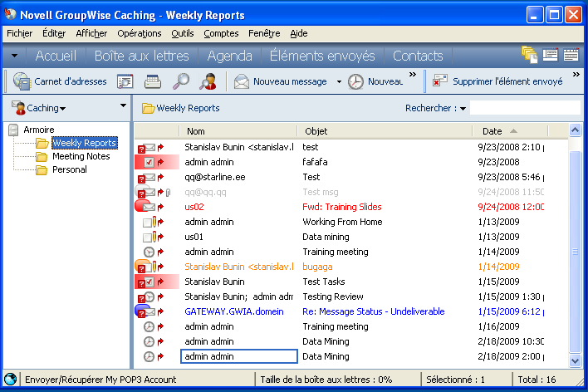Toggle the checkbox on the 'Working From Home' row
The height and width of the screenshot is (392, 588).
pos(147,223)
